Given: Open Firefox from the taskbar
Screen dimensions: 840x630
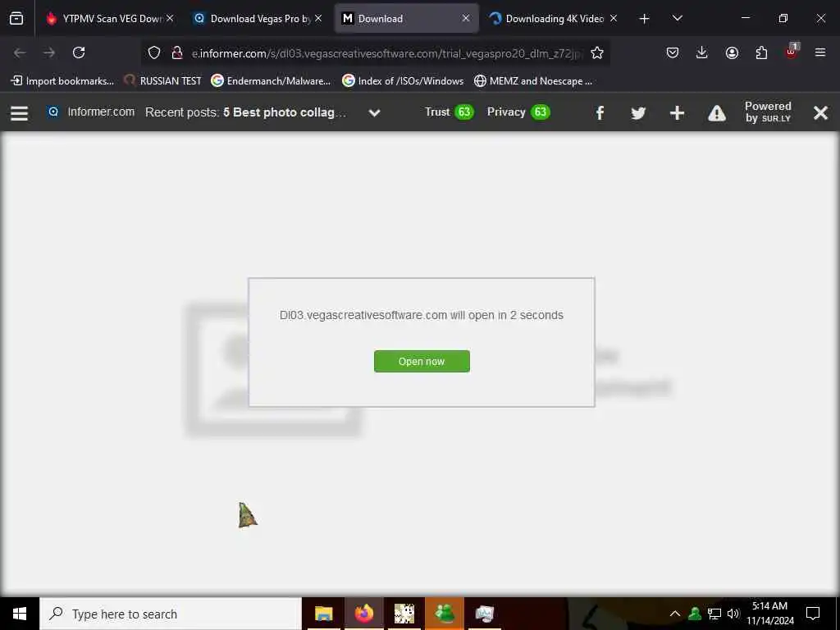Looking at the screenshot, I should [363, 614].
